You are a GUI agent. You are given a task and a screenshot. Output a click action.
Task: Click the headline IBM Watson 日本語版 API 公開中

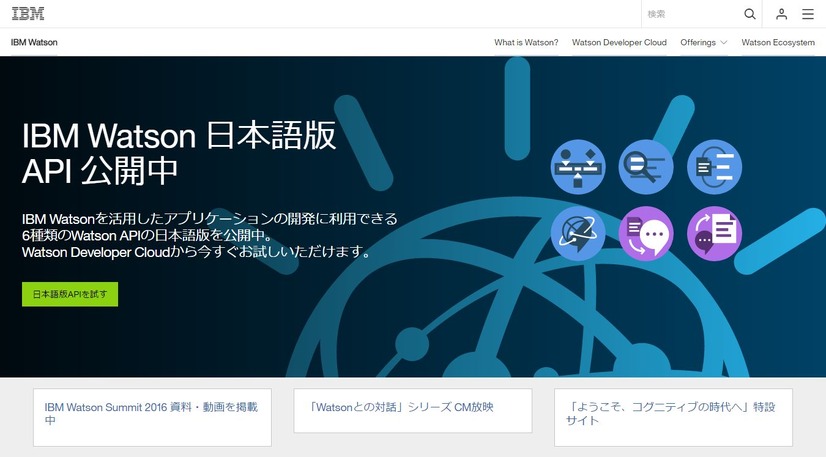point(179,153)
